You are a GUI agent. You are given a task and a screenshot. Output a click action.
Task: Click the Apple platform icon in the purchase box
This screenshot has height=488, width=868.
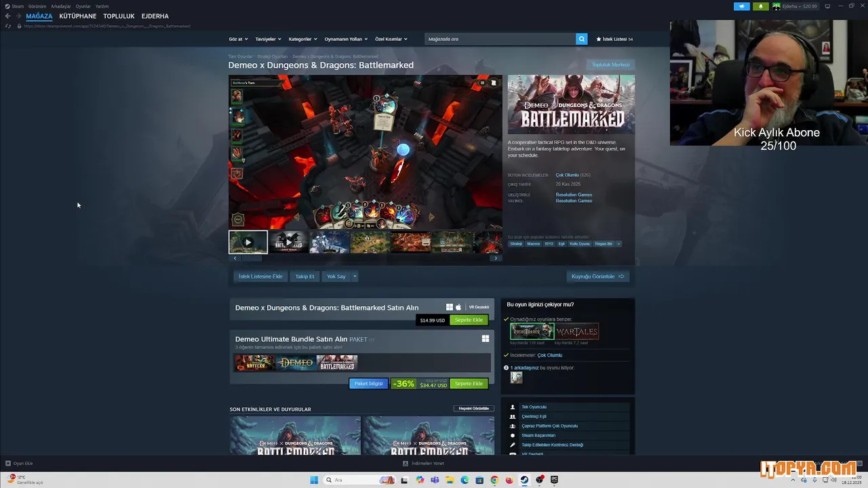click(x=458, y=307)
